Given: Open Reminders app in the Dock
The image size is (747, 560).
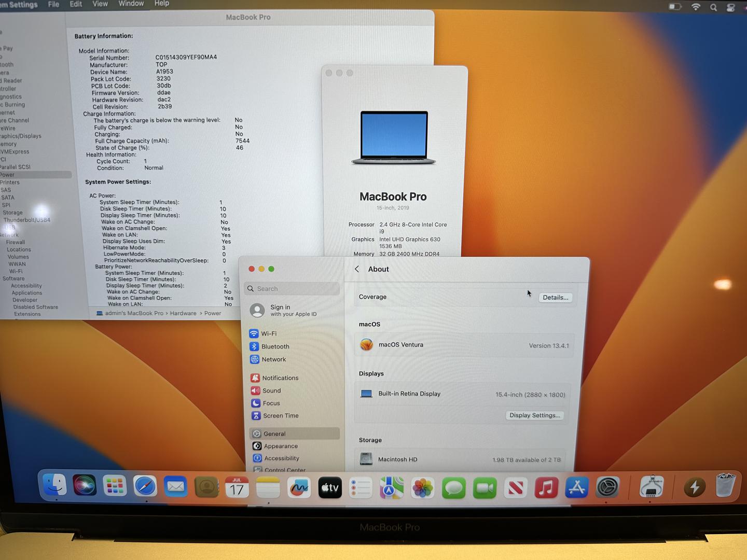Looking at the screenshot, I should [361, 488].
